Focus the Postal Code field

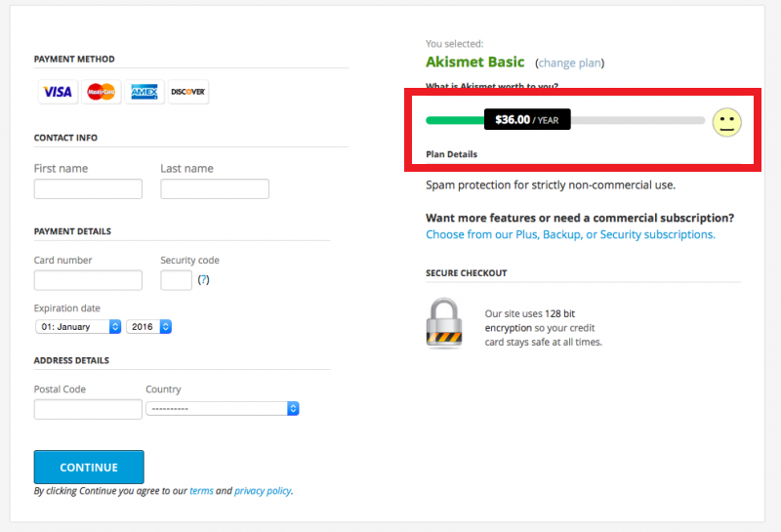coord(88,409)
